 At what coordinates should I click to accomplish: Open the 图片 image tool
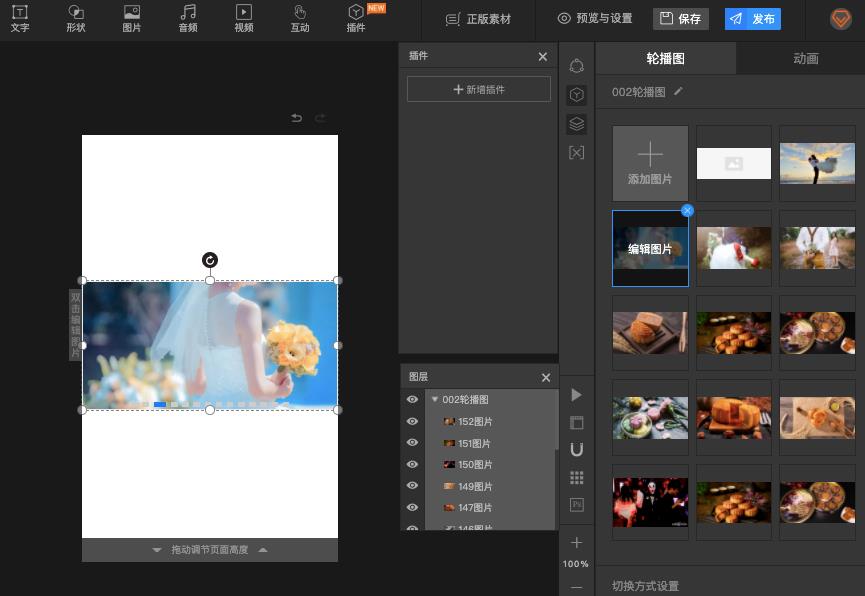click(x=131, y=19)
